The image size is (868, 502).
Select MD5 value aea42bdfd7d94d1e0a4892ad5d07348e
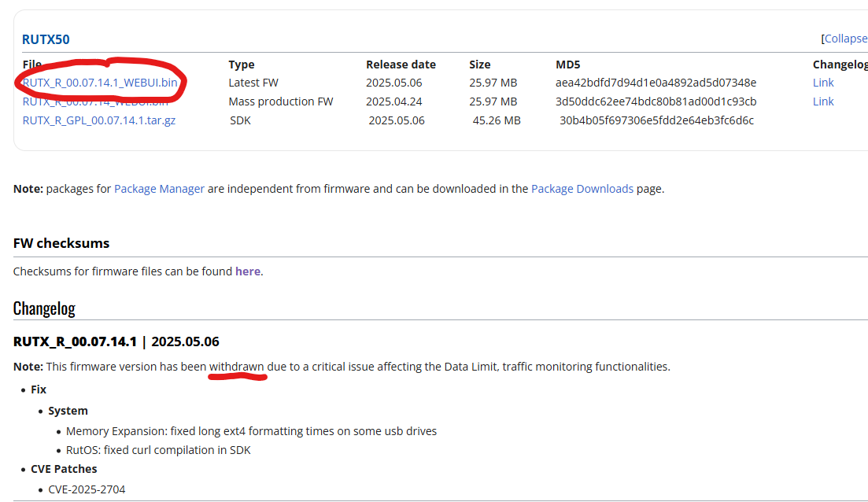coord(656,83)
